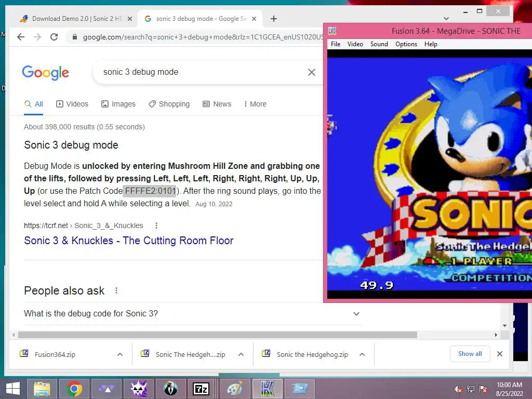Image resolution: width=532 pixels, height=399 pixels.
Task: Open the Windows Start menu
Action: [13, 389]
